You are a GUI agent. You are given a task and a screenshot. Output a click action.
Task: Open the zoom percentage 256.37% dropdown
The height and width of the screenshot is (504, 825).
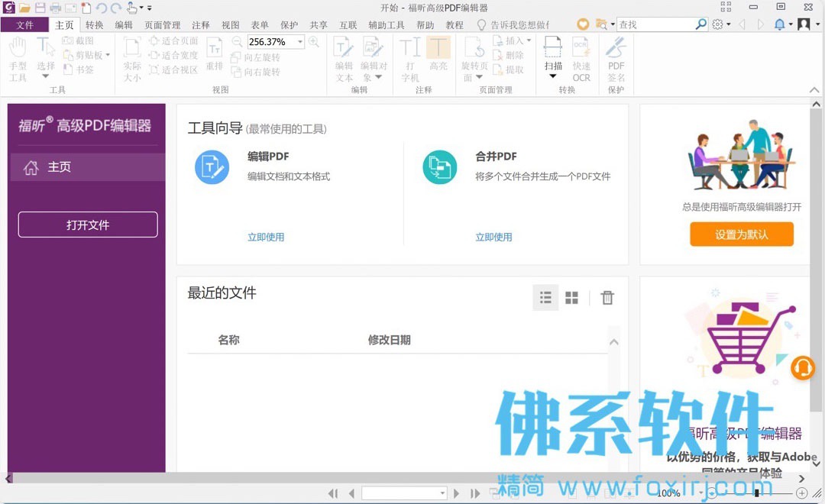(x=300, y=41)
